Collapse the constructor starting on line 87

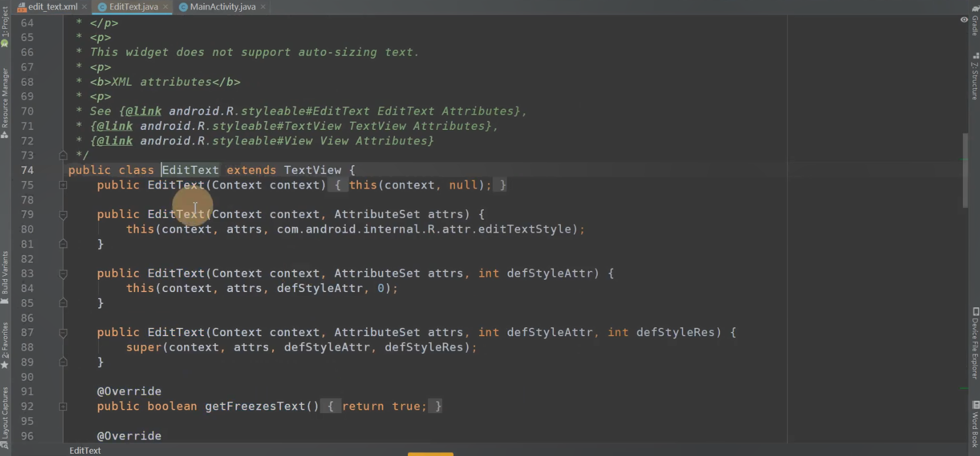(63, 333)
